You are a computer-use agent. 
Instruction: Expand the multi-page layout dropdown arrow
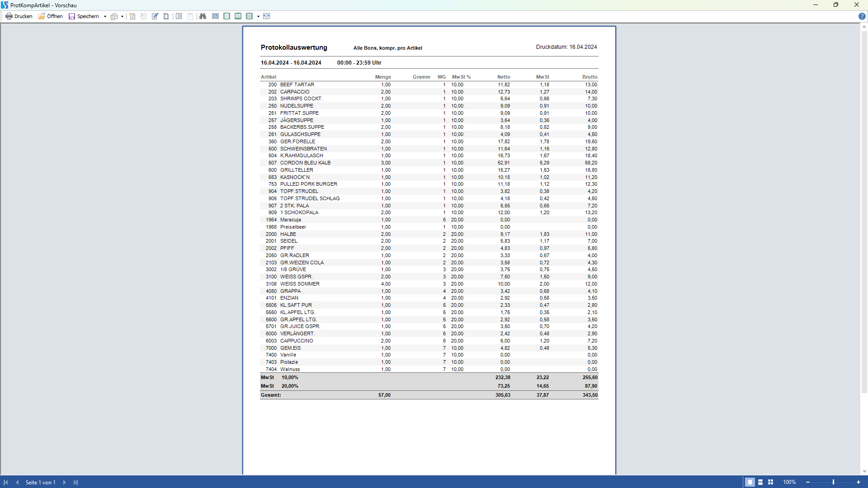pos(258,16)
